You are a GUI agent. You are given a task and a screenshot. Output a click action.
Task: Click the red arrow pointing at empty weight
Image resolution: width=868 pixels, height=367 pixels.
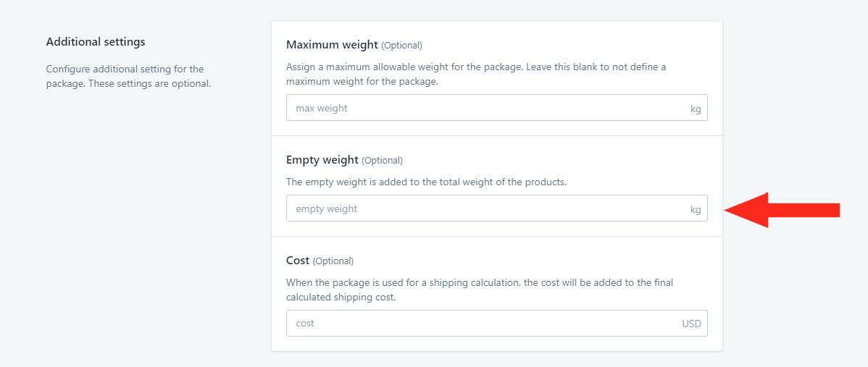click(782, 210)
